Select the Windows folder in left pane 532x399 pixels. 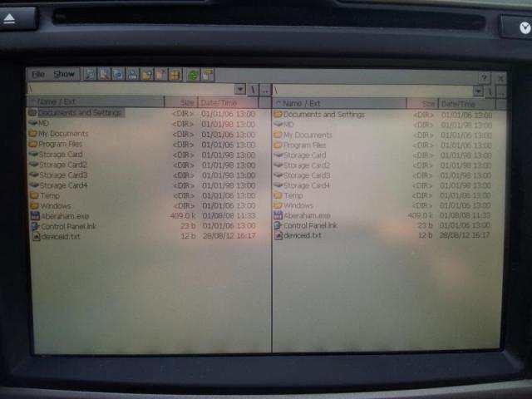click(x=51, y=205)
